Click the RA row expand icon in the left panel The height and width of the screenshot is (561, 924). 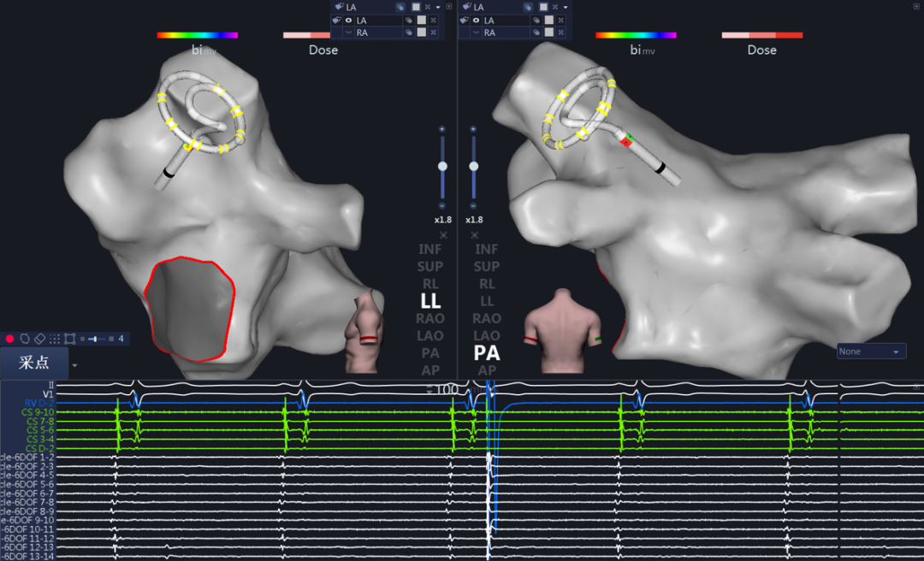433,32
